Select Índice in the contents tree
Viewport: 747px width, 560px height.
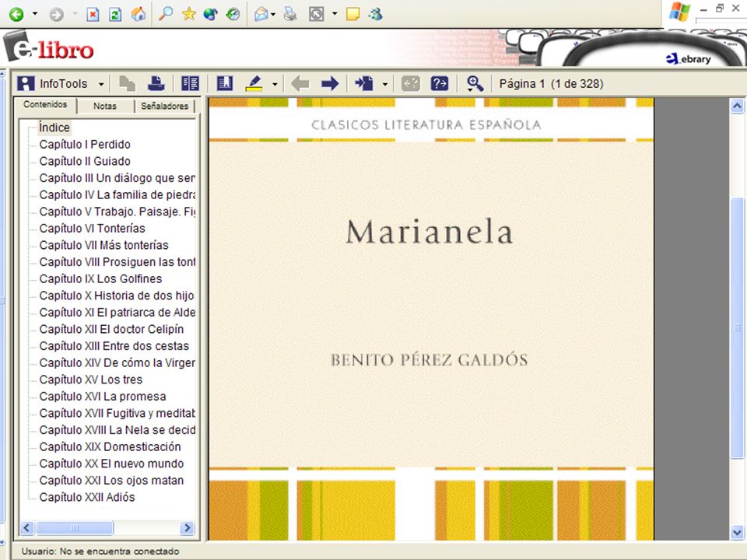tap(54, 128)
